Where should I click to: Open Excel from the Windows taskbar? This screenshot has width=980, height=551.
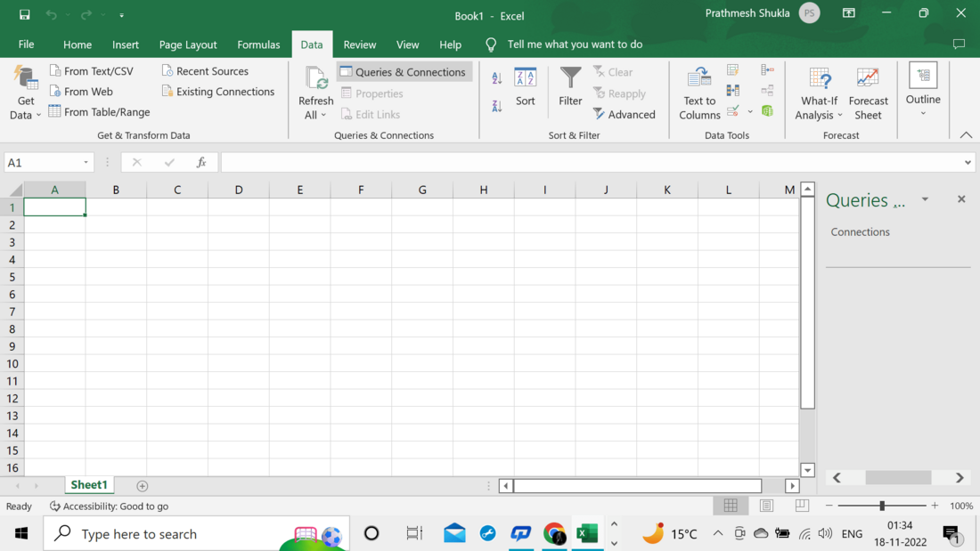(587, 533)
